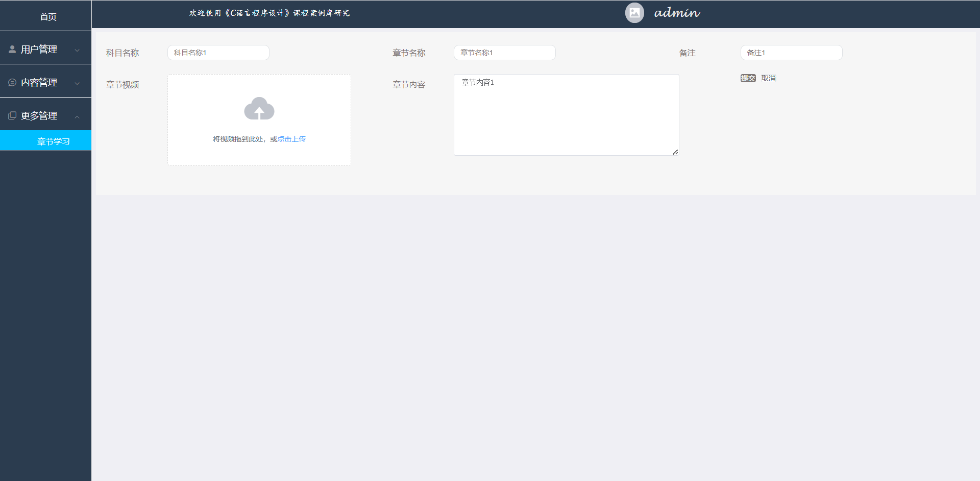Image resolution: width=980 pixels, height=481 pixels.
Task: Click the user icon beside 用户管理
Action: tap(12, 49)
